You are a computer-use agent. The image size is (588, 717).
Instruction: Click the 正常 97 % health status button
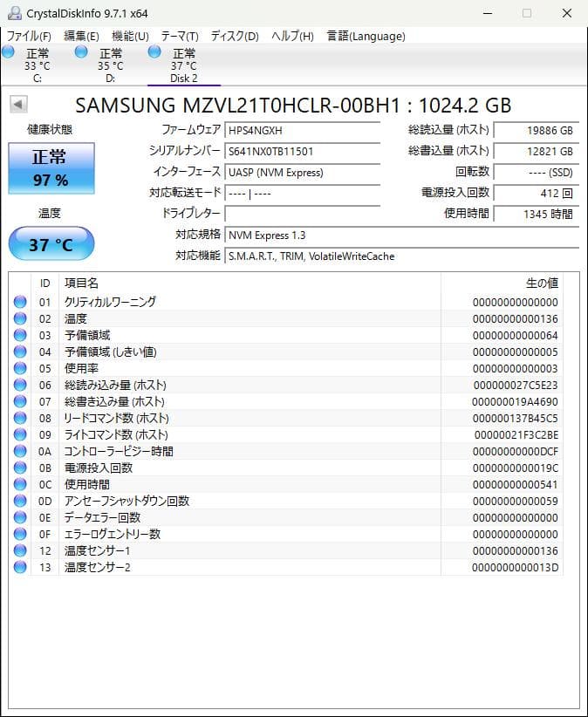(51, 168)
